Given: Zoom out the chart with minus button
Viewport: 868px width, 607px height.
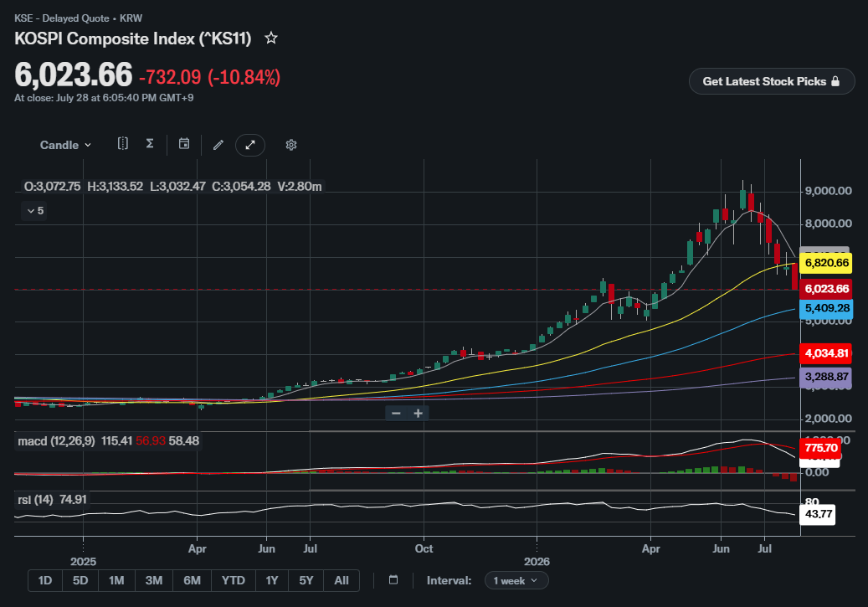Looking at the screenshot, I should point(396,413).
